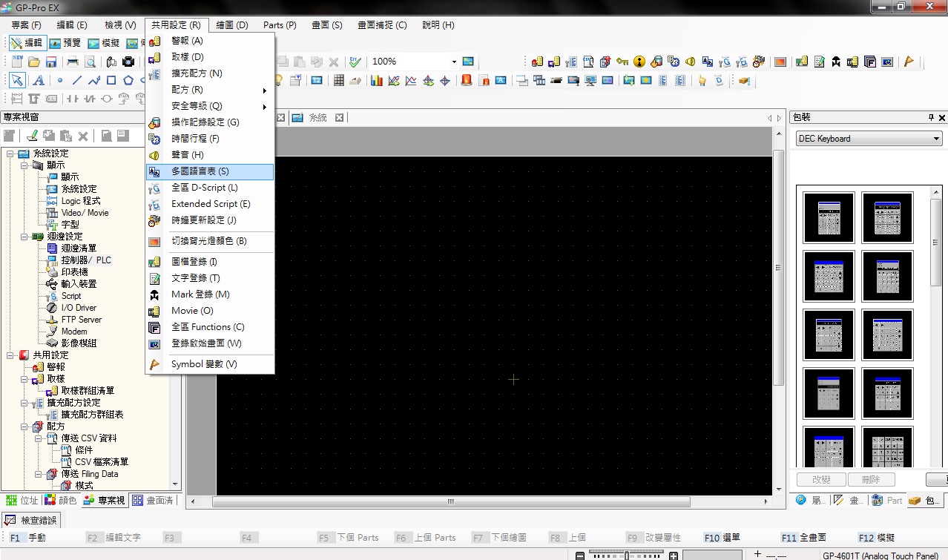Pin the 包裝 panel with pushpin icon
The width and height of the screenshot is (948, 560).
tap(931, 117)
